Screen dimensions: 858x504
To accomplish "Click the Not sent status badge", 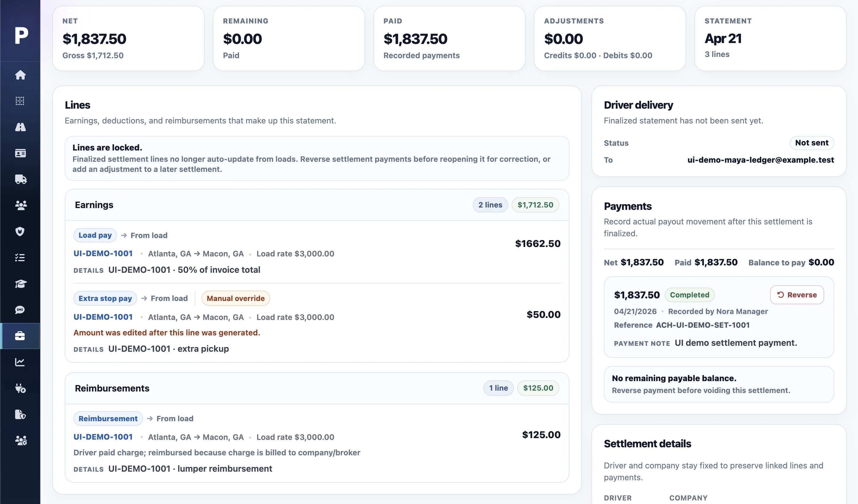I will [812, 143].
